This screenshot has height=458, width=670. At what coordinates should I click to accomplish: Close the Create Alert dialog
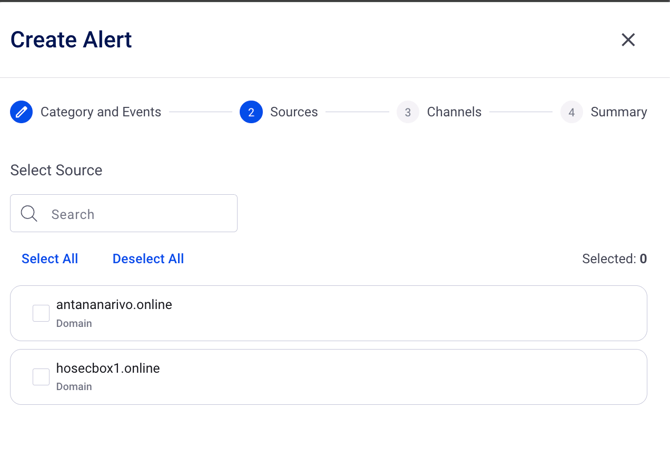tap(628, 40)
